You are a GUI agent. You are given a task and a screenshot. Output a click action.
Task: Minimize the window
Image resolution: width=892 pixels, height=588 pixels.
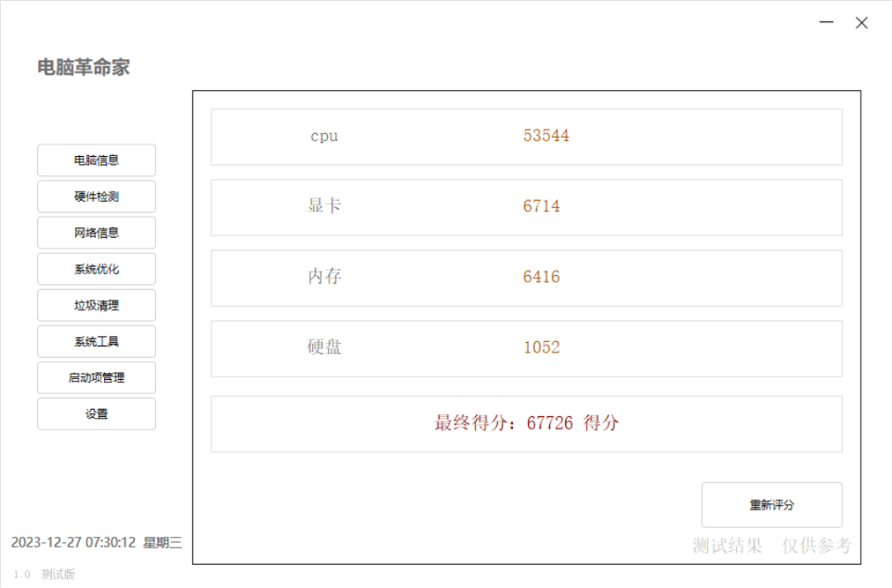826,23
